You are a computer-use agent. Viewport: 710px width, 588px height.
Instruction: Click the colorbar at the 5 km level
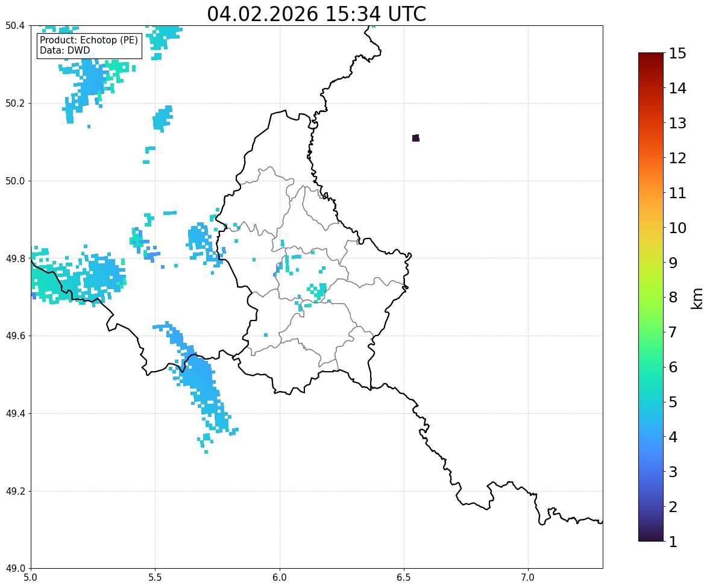pyautogui.click(x=651, y=402)
